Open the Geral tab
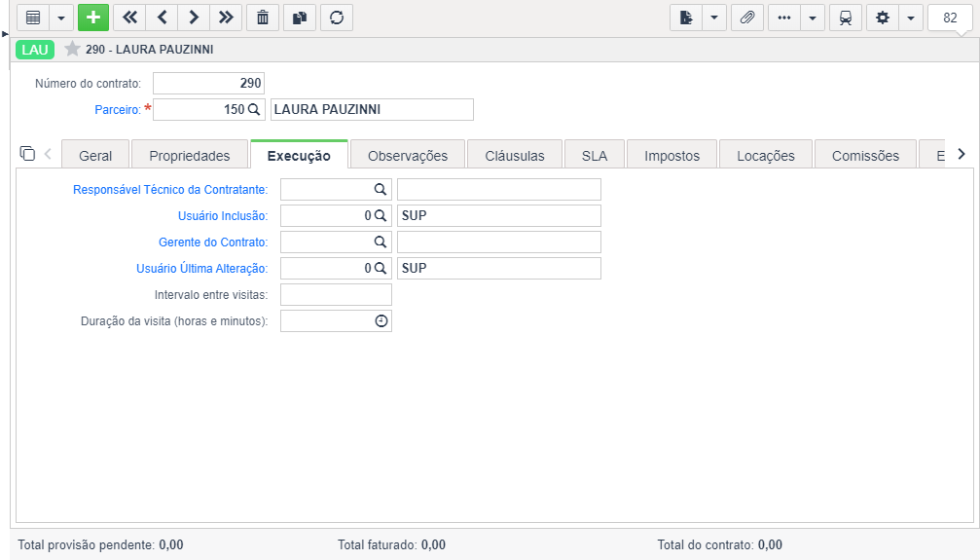The width and height of the screenshot is (980, 560). pos(95,155)
